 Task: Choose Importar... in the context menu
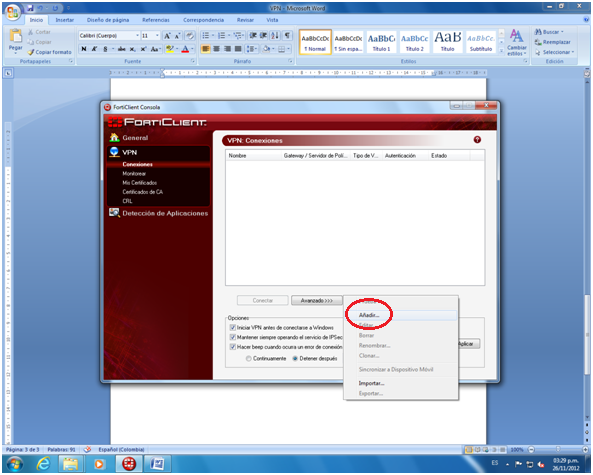pos(401,383)
